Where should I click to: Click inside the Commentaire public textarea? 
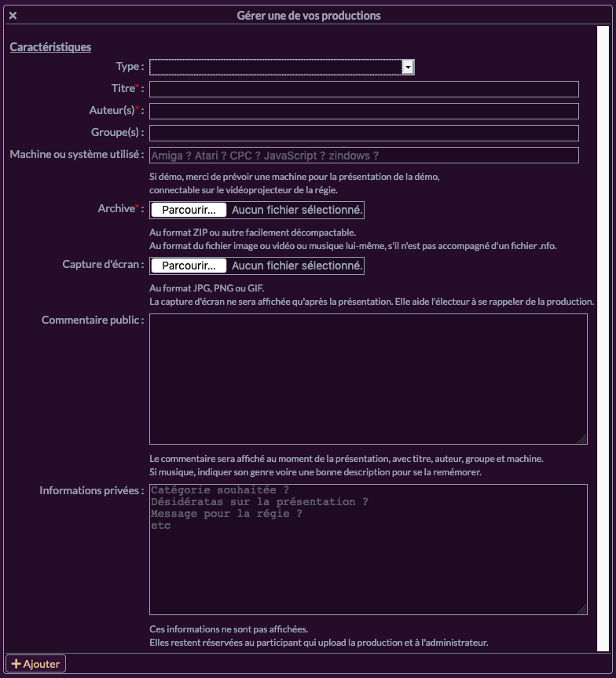point(368,379)
